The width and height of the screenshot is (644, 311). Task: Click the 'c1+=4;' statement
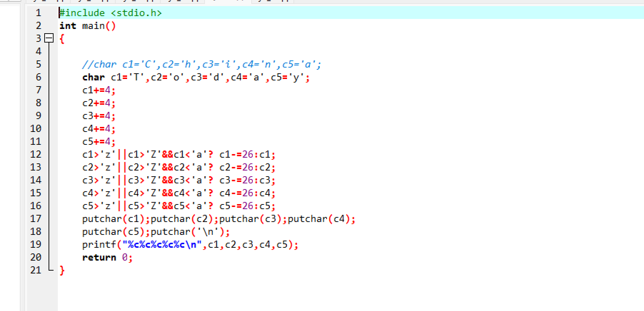pyautogui.click(x=99, y=90)
